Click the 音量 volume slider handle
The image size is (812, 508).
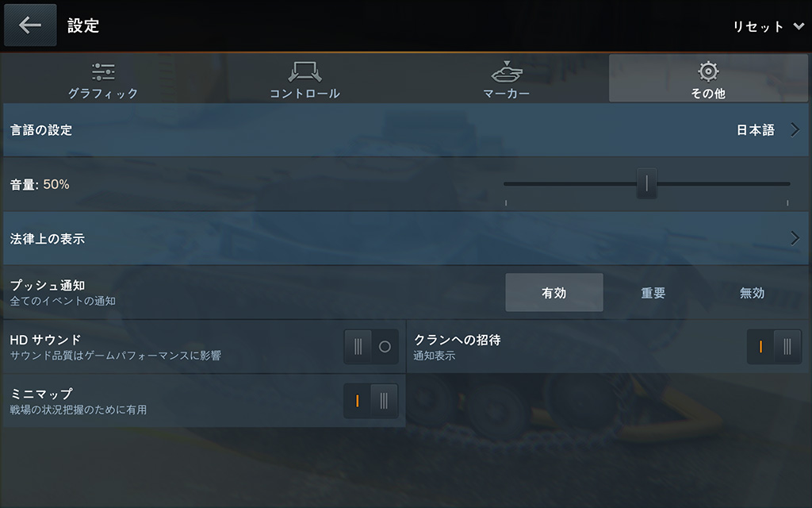[x=646, y=183]
